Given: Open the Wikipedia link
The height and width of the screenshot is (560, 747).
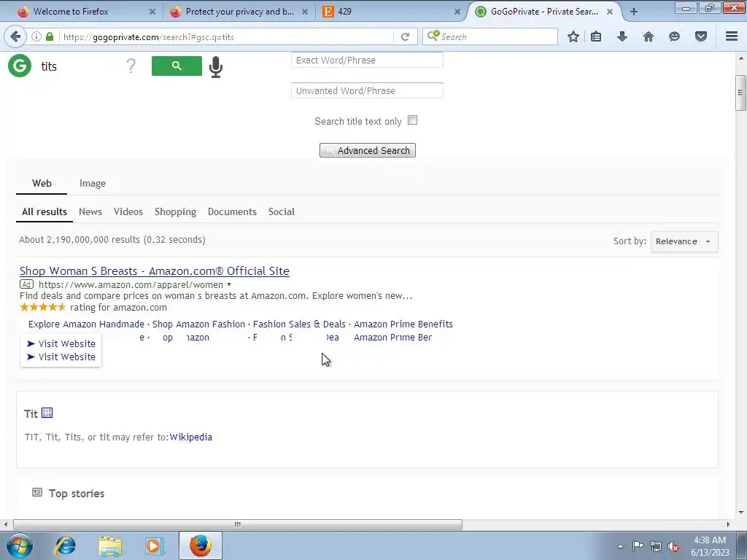Looking at the screenshot, I should click(x=190, y=437).
